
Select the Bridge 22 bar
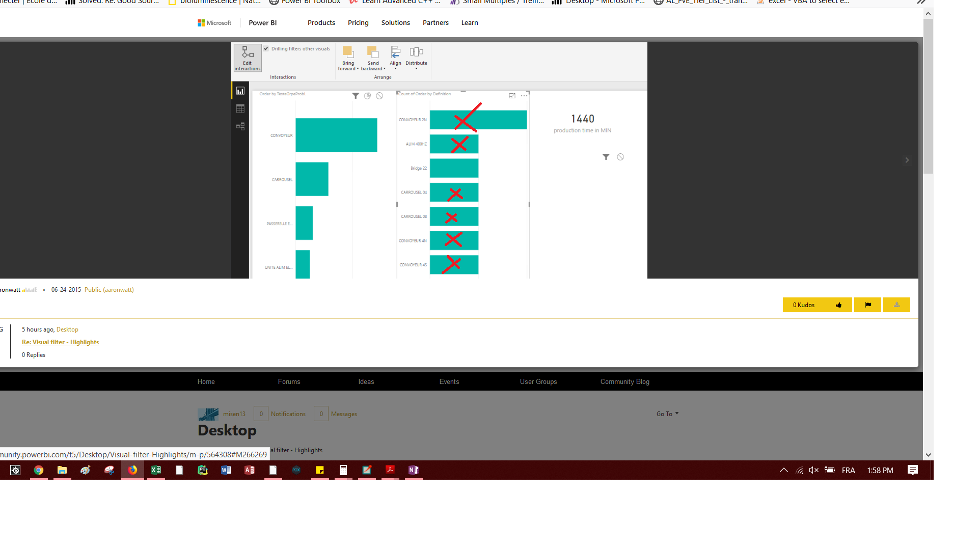pos(454,168)
